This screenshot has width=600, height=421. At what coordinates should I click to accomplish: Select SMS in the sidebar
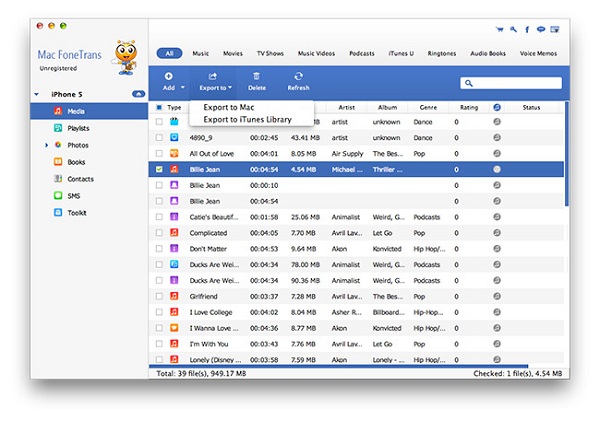(74, 195)
